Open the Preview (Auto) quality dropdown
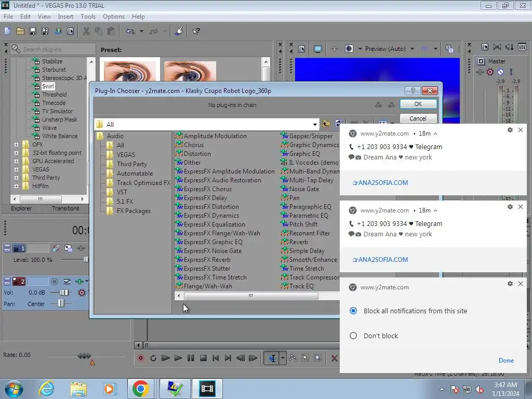This screenshot has height=399, width=532. click(x=412, y=49)
